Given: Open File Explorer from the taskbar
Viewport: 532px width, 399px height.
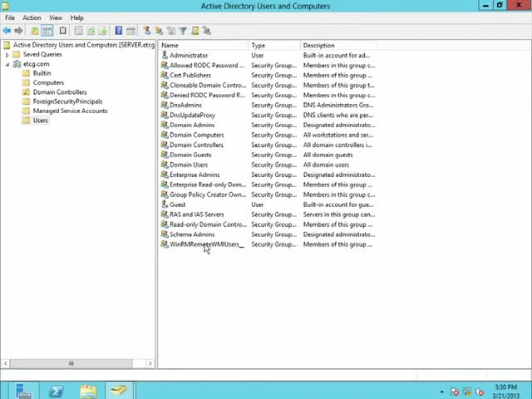Looking at the screenshot, I should click(88, 391).
